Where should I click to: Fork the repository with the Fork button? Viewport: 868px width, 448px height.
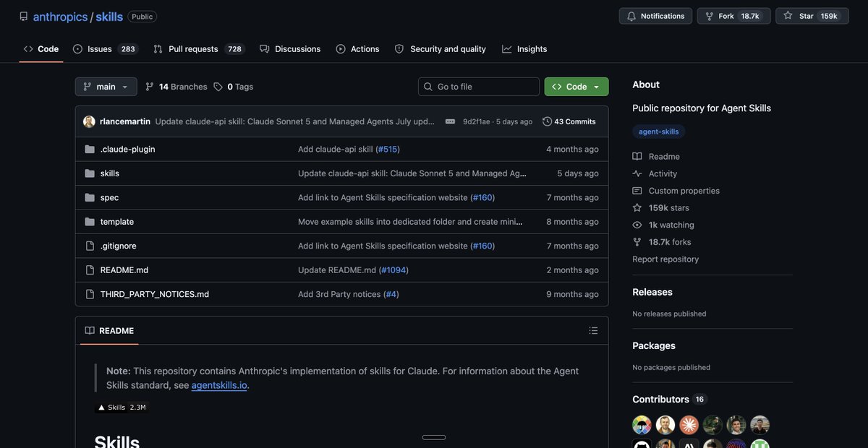732,16
